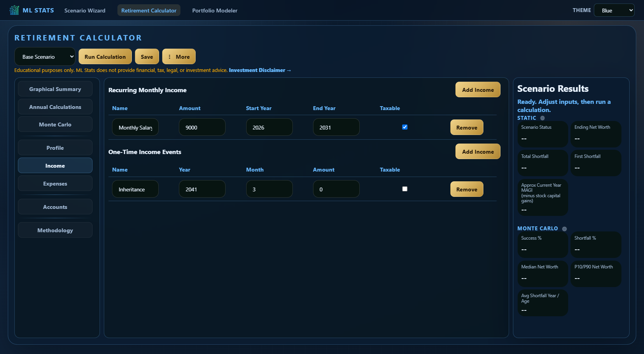Switch to Portfolio Modeler tab
The height and width of the screenshot is (354, 644).
215,11
